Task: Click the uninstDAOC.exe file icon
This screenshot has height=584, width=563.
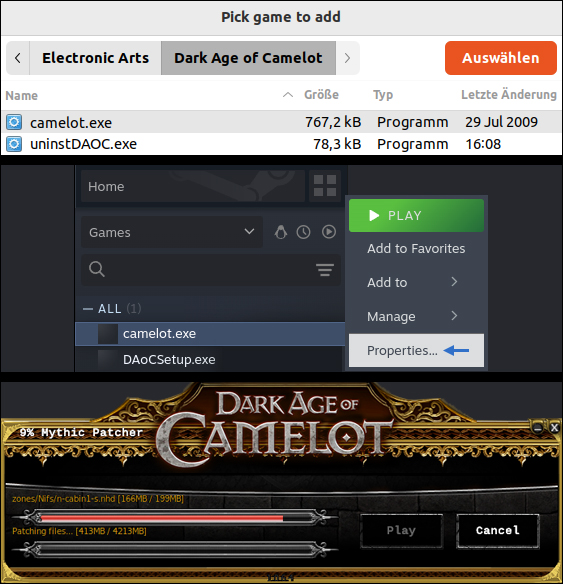Action: pos(14,144)
